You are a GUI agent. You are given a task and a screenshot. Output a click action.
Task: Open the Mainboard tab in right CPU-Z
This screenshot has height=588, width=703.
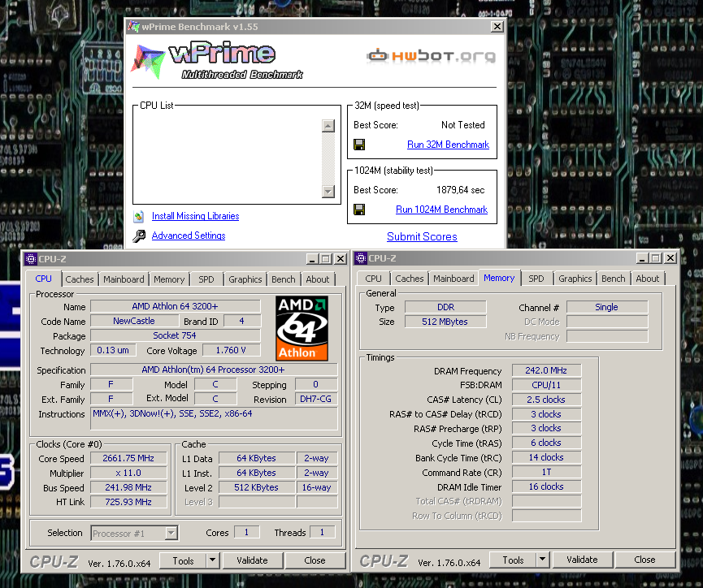[453, 279]
